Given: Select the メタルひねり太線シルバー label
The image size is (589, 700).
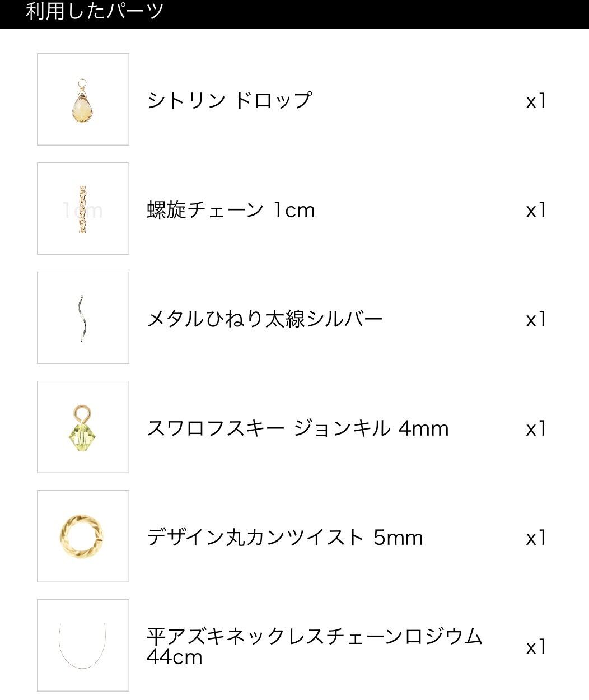Looking at the screenshot, I should (265, 319).
